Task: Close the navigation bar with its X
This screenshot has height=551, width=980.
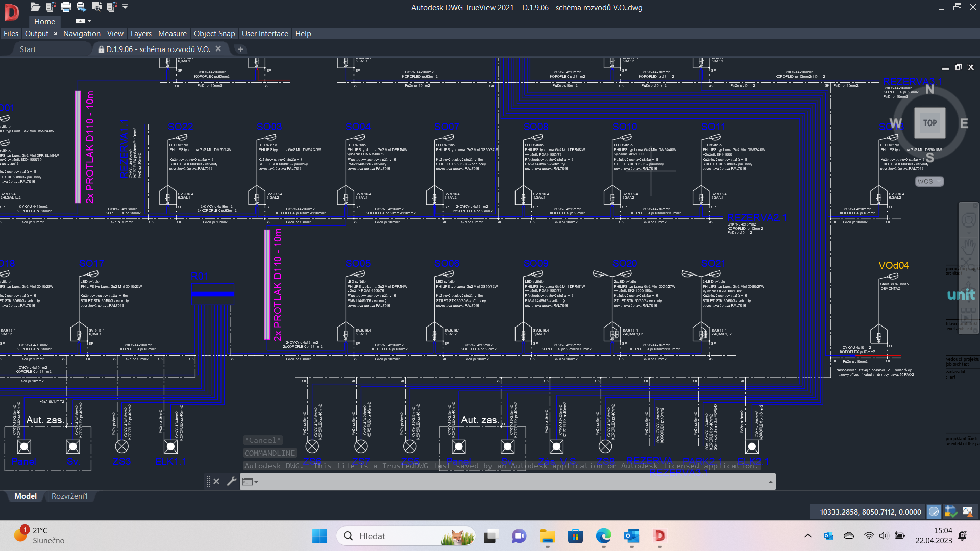Action: 975,205
